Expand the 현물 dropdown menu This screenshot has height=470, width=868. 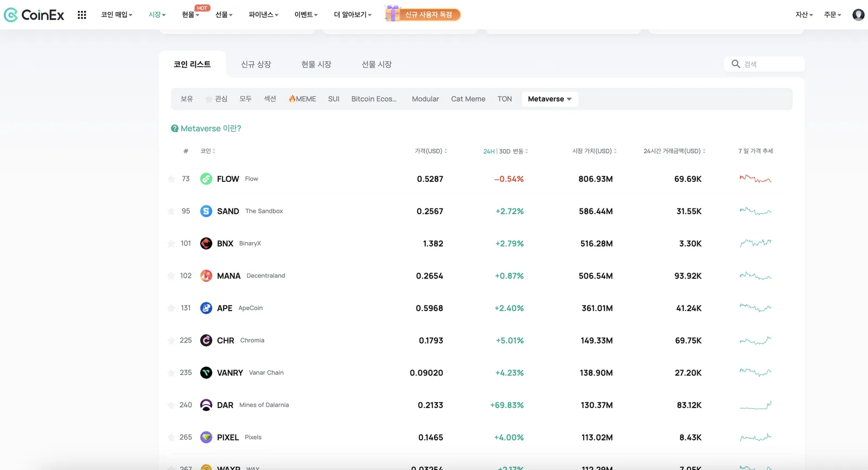coord(190,15)
